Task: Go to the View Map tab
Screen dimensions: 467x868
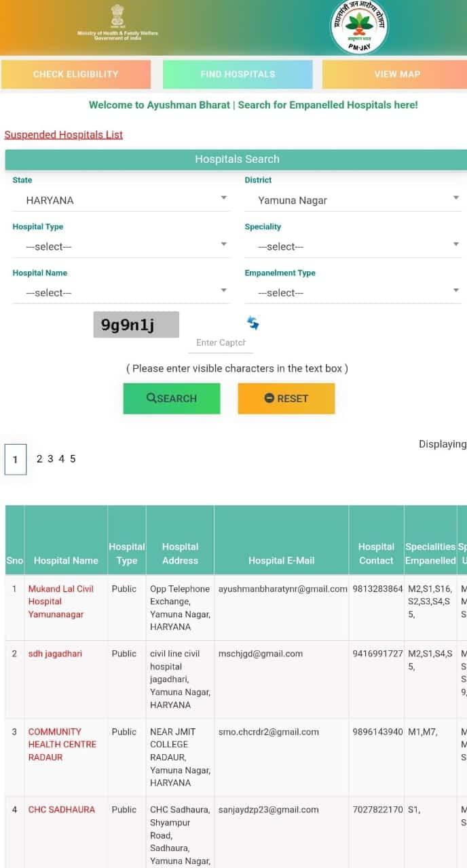Action: coord(396,75)
